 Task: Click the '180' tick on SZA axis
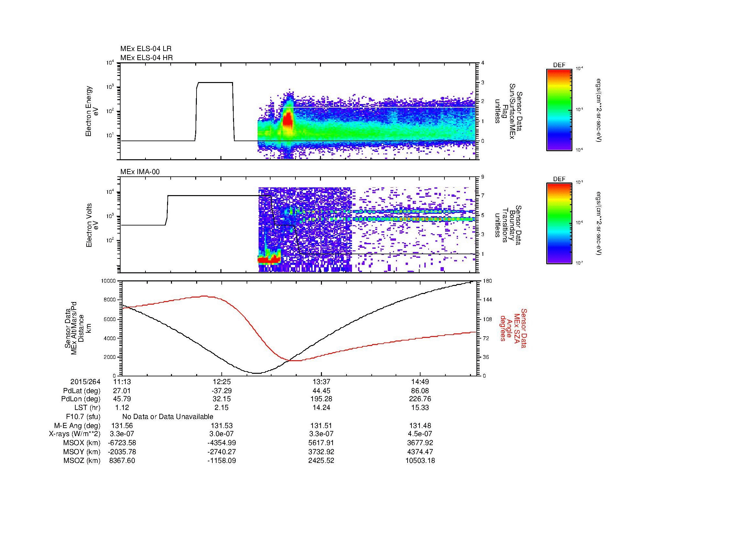click(487, 281)
